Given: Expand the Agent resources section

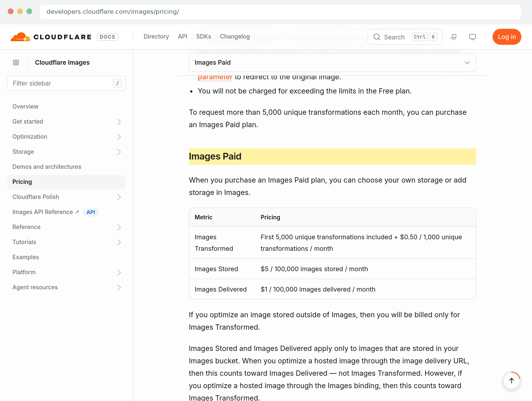Looking at the screenshot, I should pyautogui.click(x=119, y=288).
